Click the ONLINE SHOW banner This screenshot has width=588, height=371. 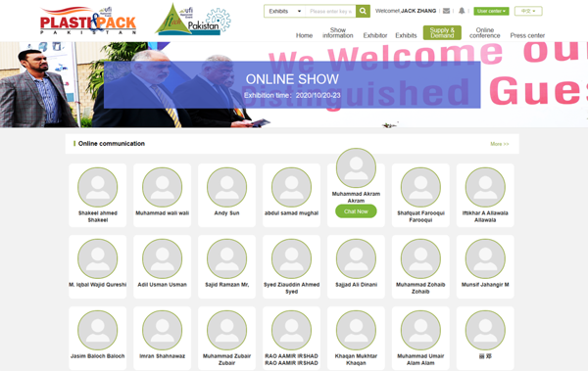pos(292,85)
